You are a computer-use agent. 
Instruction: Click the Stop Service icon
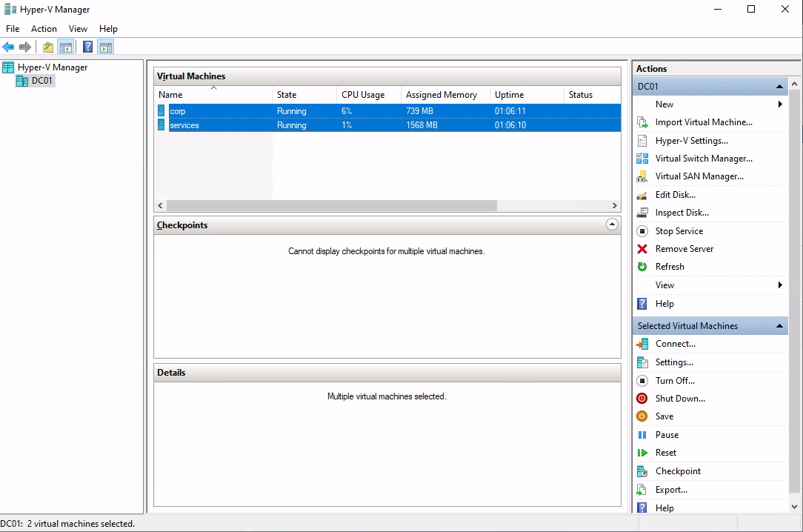[642, 231]
